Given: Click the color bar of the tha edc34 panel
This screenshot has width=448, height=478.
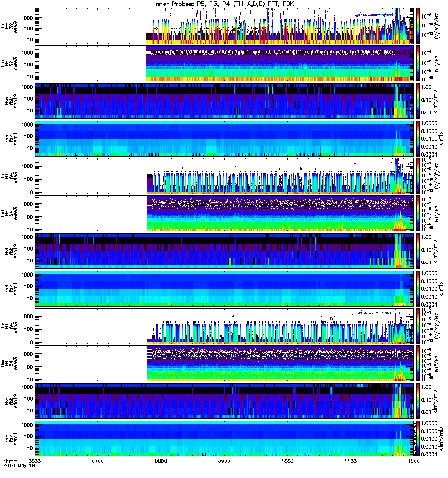Looking at the screenshot, I should tap(418, 26).
